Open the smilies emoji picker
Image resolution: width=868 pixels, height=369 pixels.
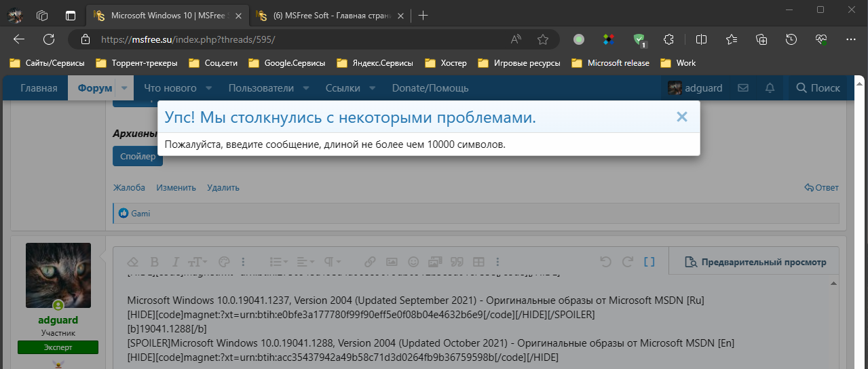click(x=413, y=262)
